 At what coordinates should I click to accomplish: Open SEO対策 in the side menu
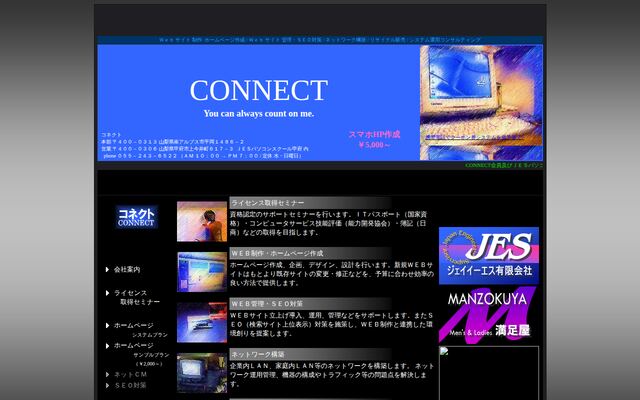pos(130,385)
